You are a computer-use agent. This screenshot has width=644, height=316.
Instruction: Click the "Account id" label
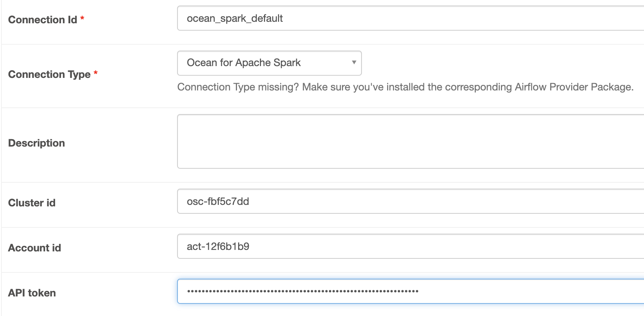[34, 248]
